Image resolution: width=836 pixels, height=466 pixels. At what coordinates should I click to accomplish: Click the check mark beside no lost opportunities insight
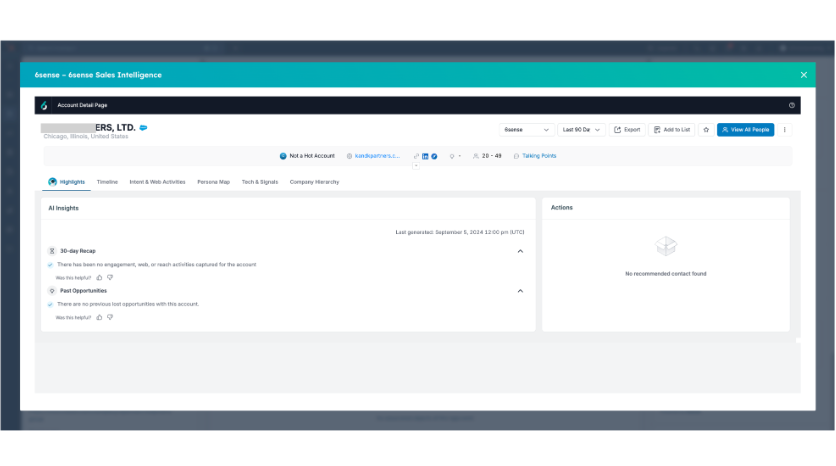(x=50, y=304)
